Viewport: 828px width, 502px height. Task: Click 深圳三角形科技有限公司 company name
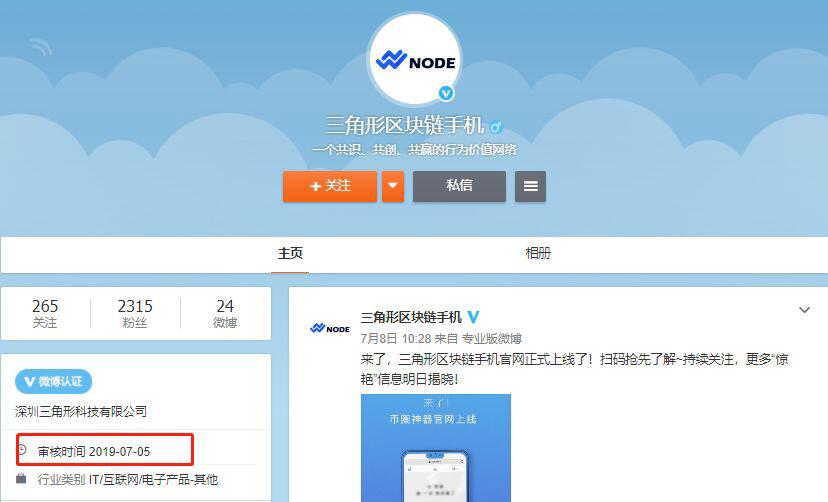coord(81,411)
